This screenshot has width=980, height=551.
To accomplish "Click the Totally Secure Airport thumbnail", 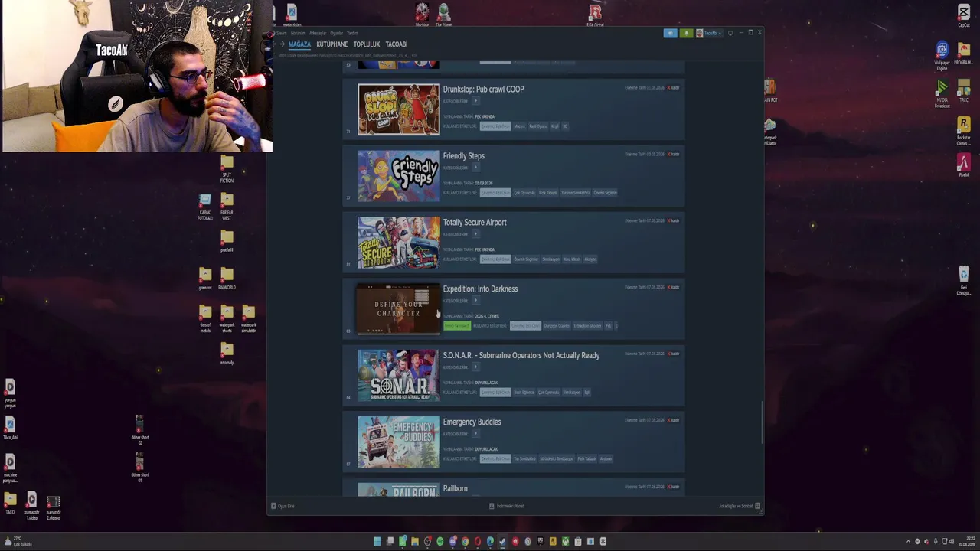I will [399, 243].
